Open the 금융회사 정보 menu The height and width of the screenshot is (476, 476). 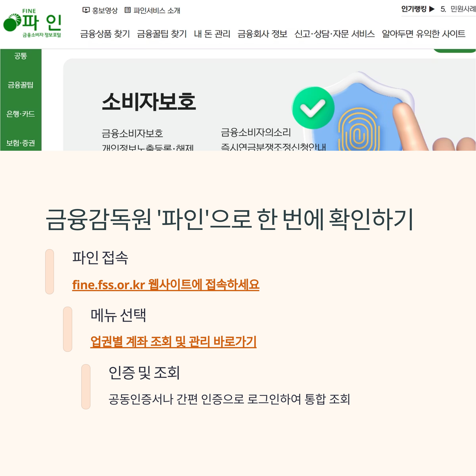pos(262,34)
